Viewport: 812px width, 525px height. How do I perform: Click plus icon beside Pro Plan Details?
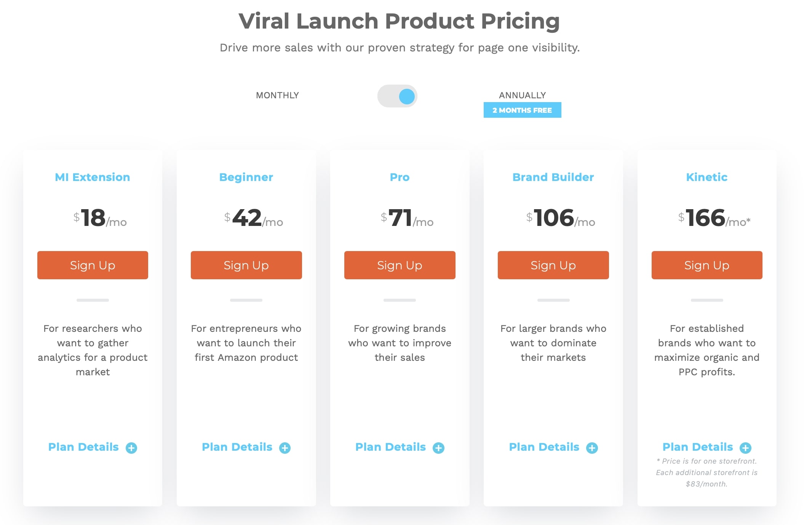tap(438, 448)
